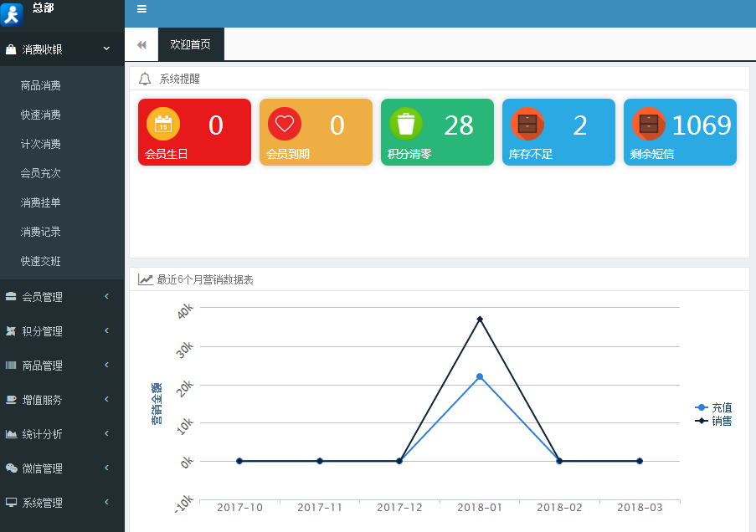Expand the 商品管理 sidebar menu

click(x=62, y=366)
